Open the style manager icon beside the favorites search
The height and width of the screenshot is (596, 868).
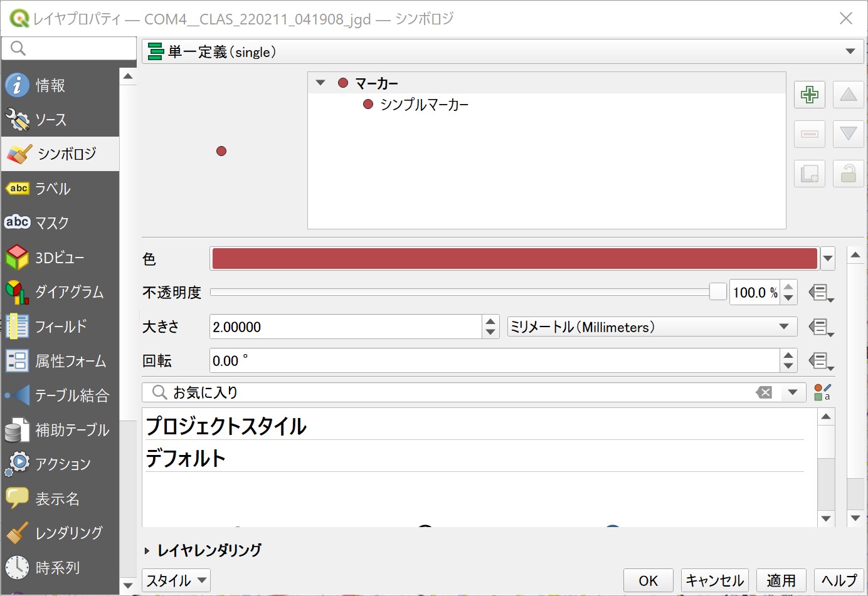pyautogui.click(x=821, y=392)
